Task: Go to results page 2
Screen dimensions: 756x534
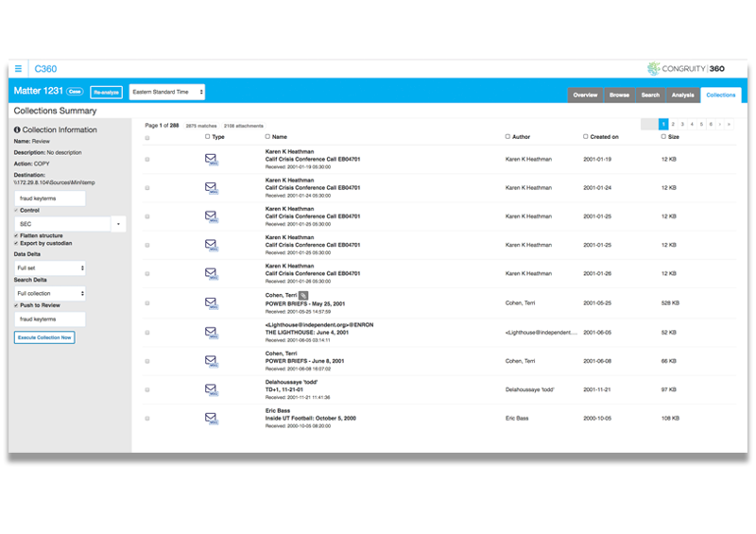Action: [673, 125]
